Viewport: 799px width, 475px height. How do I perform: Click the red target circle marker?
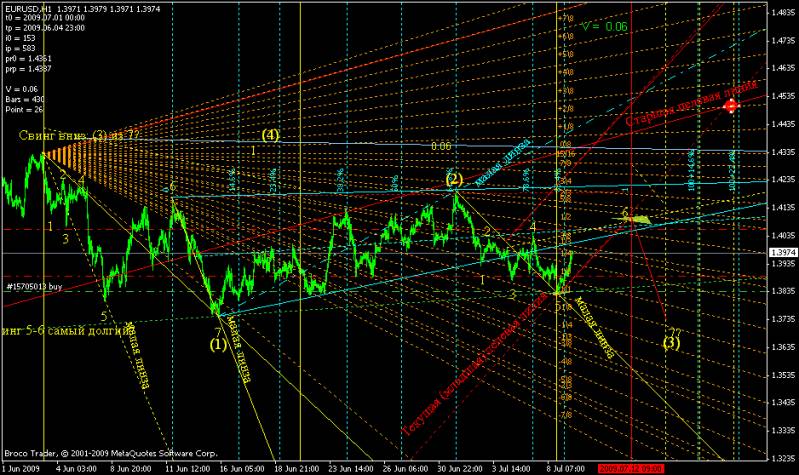731,106
